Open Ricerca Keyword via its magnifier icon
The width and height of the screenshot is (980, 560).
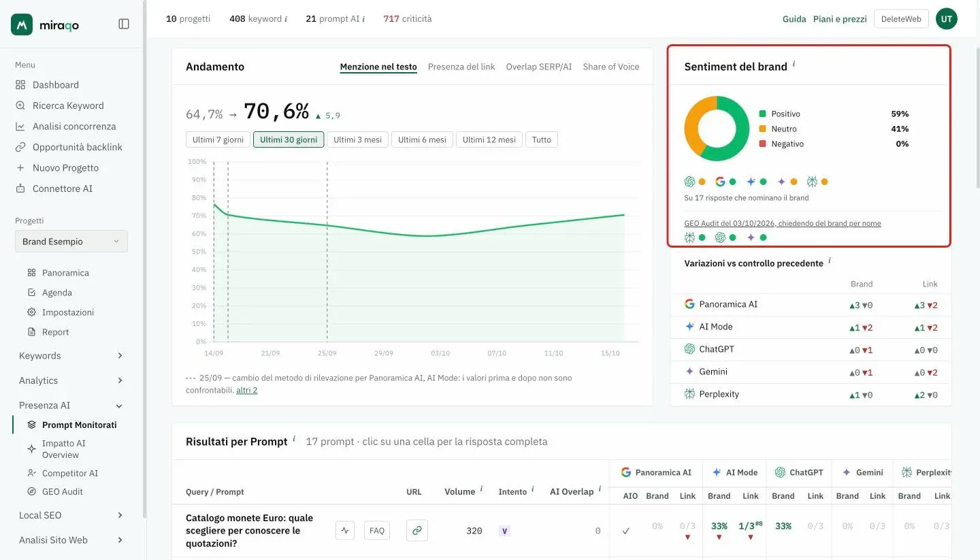click(20, 105)
